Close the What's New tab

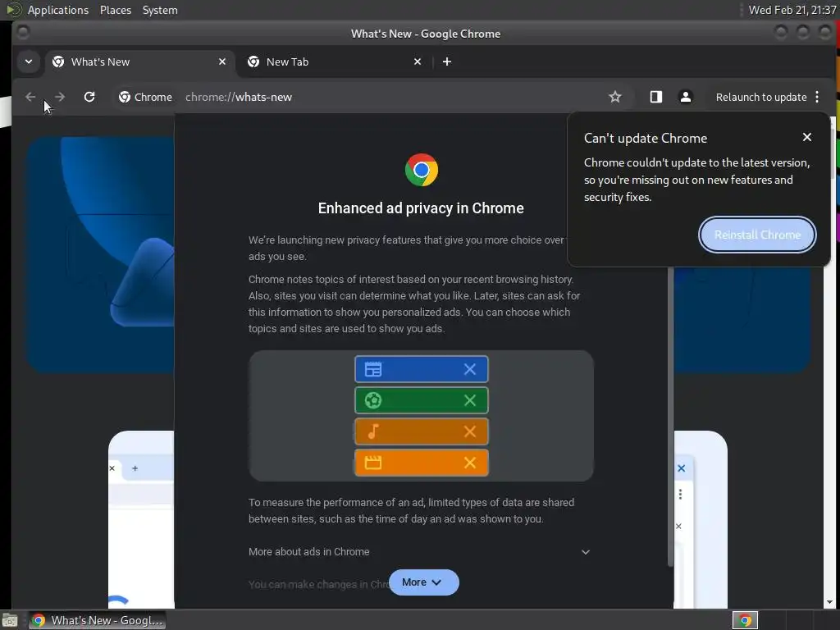pos(222,62)
